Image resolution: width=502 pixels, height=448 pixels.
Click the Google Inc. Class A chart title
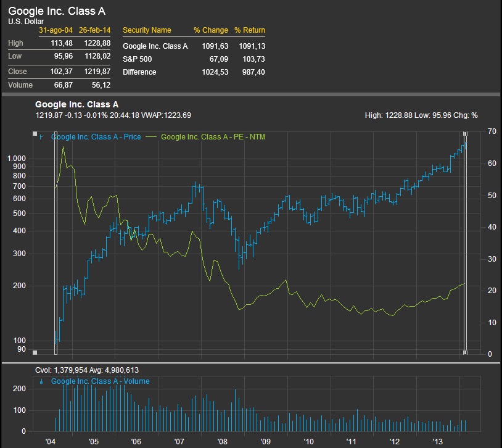[x=76, y=105]
